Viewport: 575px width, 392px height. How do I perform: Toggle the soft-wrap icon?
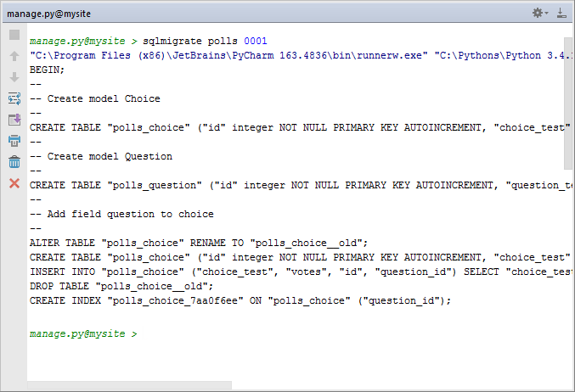(14, 98)
